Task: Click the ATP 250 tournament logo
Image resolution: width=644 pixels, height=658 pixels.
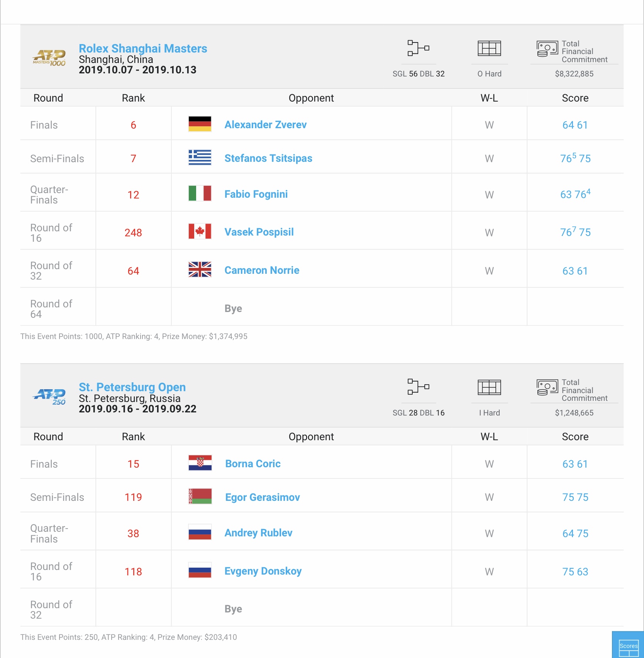Action: coord(49,397)
